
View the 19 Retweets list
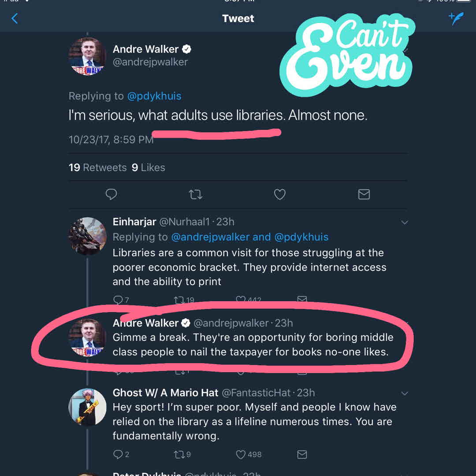coord(97,168)
